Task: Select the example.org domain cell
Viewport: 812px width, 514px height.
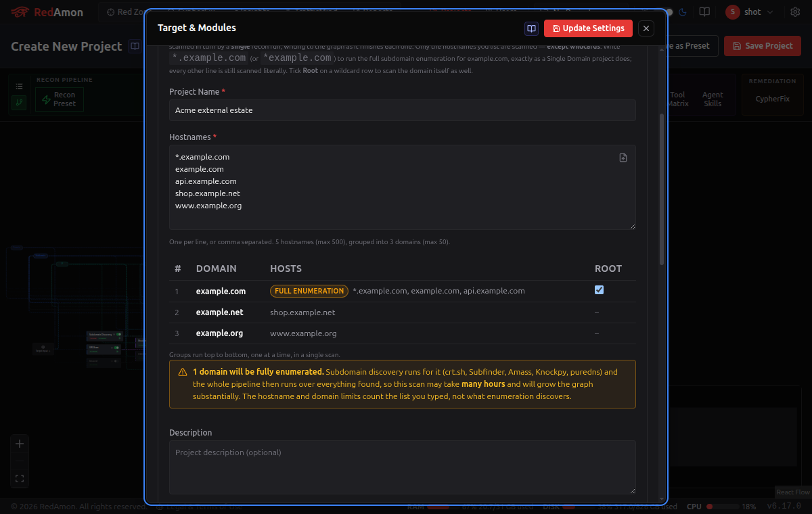Action: coord(219,333)
